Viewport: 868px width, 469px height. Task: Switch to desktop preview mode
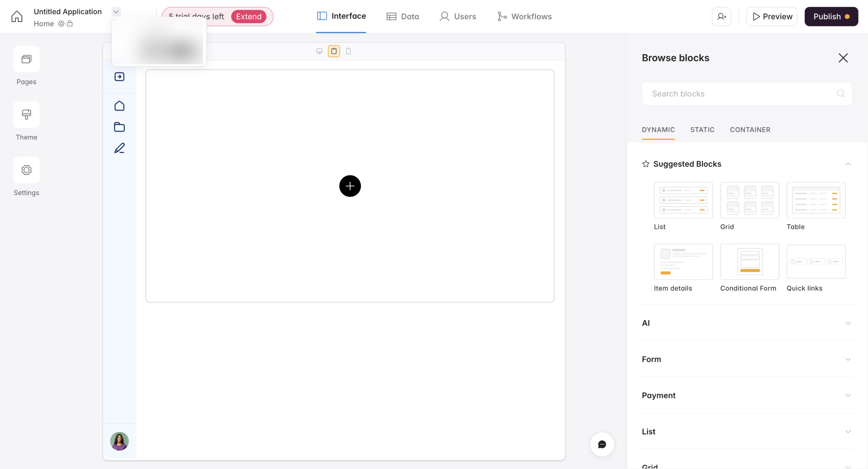point(319,51)
